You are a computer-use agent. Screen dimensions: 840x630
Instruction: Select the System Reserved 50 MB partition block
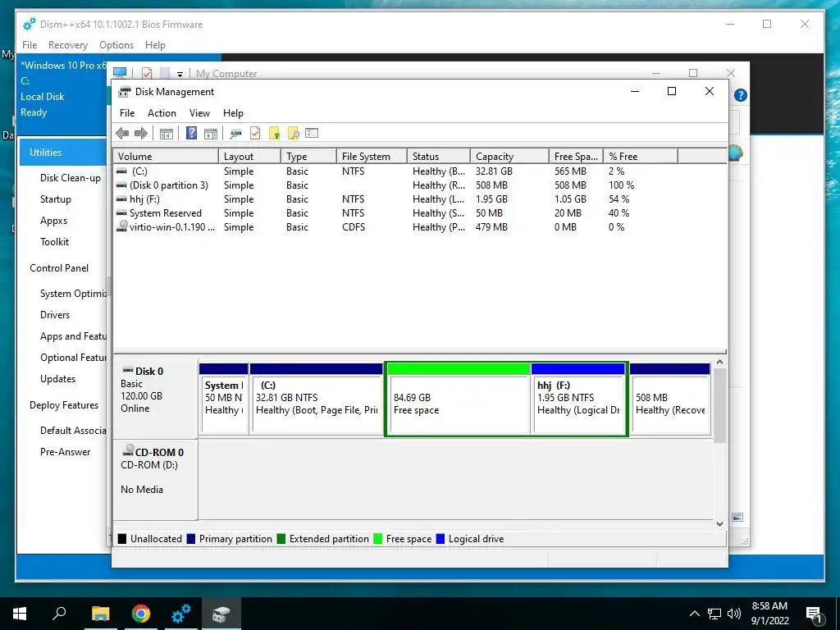click(223, 399)
